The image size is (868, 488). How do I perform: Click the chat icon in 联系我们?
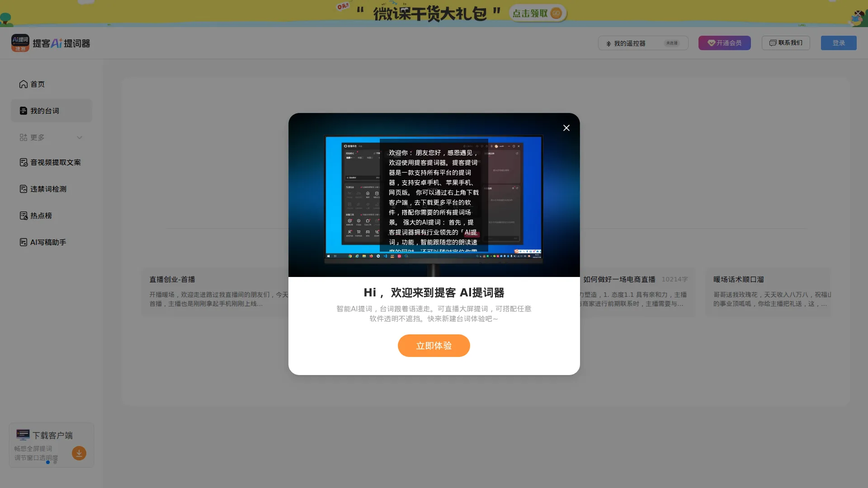[x=773, y=43]
